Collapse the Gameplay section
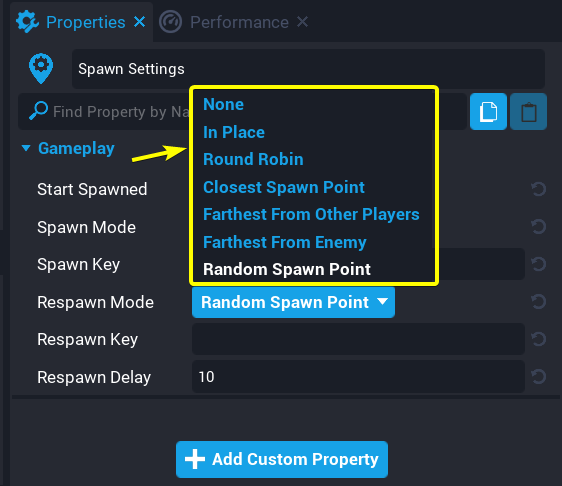Viewport: 562px width, 486px height. (x=26, y=148)
